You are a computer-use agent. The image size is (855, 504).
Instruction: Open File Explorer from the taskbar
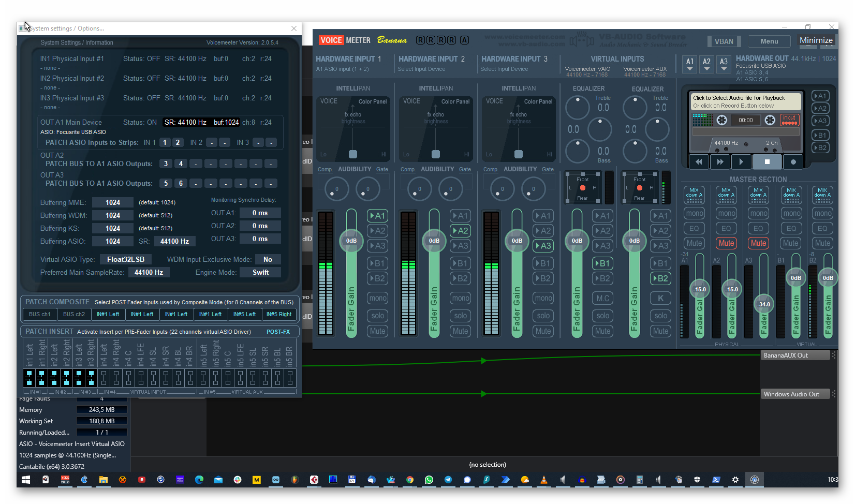[104, 480]
